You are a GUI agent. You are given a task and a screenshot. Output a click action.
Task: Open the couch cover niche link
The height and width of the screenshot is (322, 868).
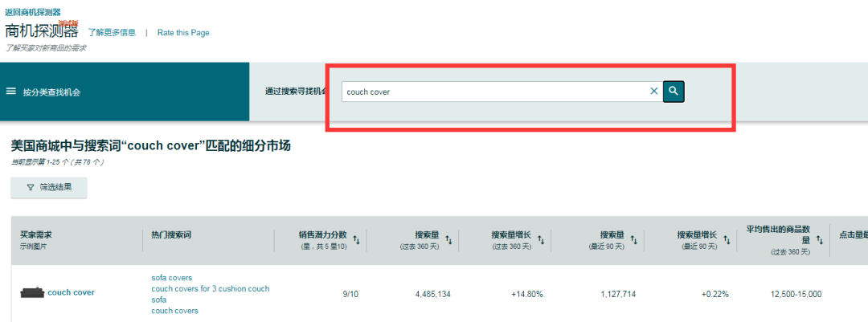[71, 292]
